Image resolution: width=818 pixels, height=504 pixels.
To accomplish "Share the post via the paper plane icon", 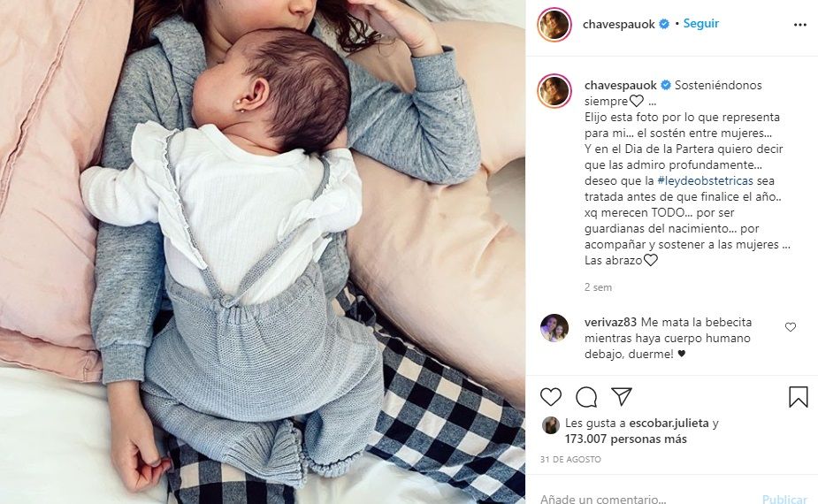I will [x=622, y=396].
